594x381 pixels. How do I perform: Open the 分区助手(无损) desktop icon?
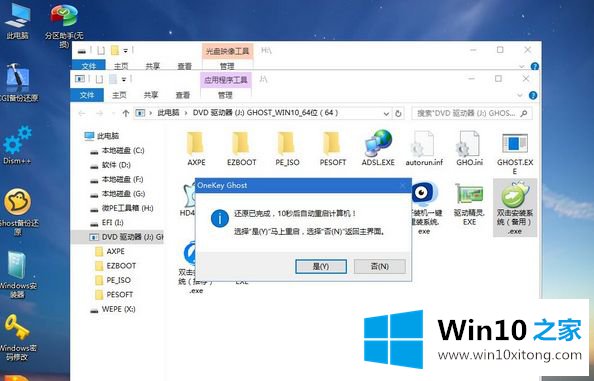(x=64, y=25)
